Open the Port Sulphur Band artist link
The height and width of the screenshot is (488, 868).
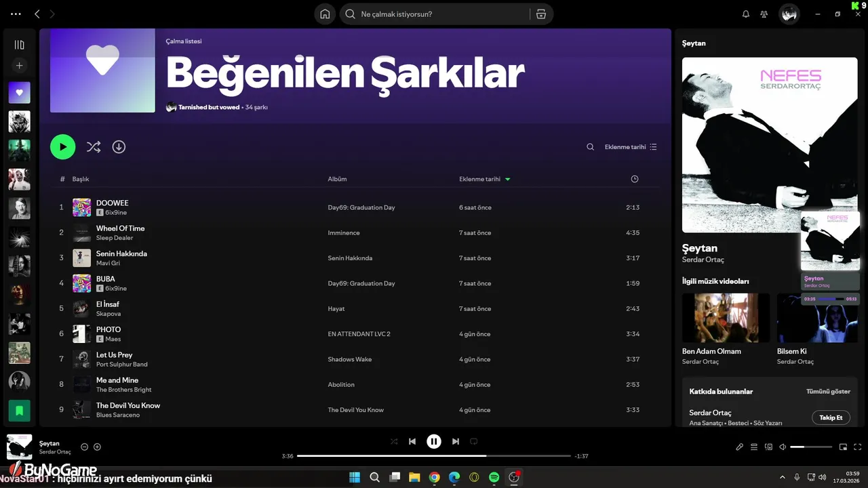pyautogui.click(x=122, y=364)
